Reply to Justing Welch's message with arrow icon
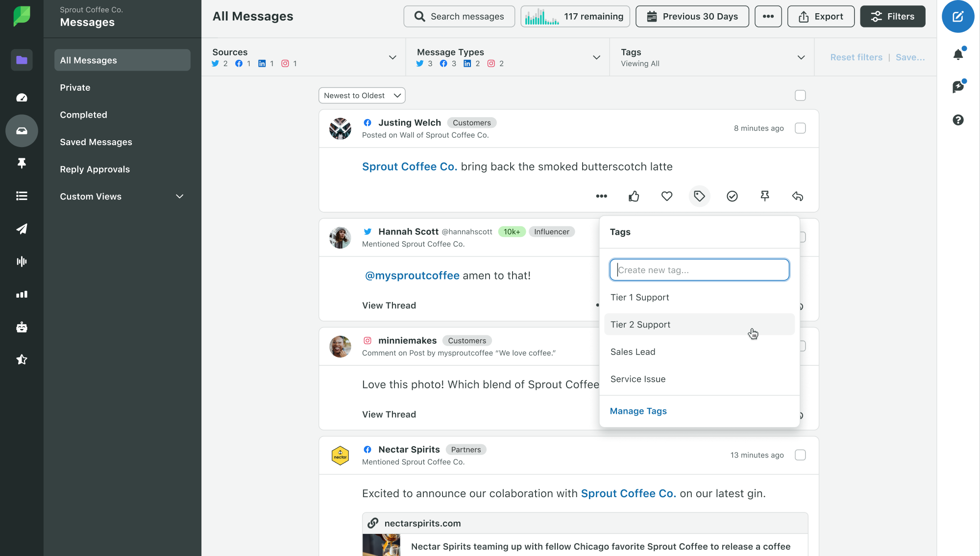 pos(798,196)
